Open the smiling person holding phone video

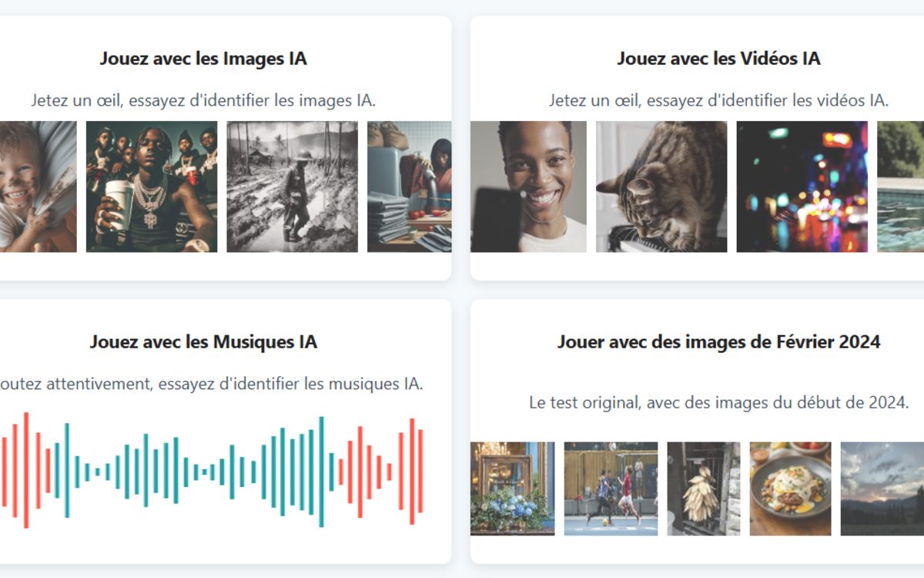(528, 187)
